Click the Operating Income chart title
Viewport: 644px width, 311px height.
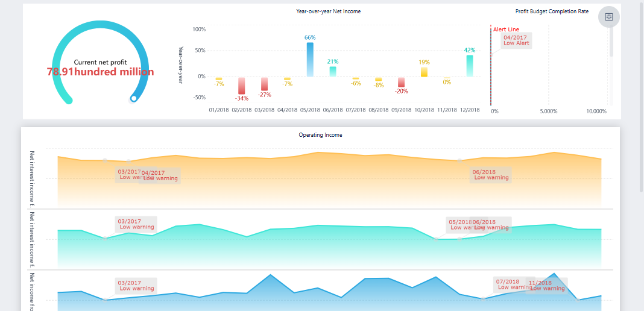tap(320, 135)
